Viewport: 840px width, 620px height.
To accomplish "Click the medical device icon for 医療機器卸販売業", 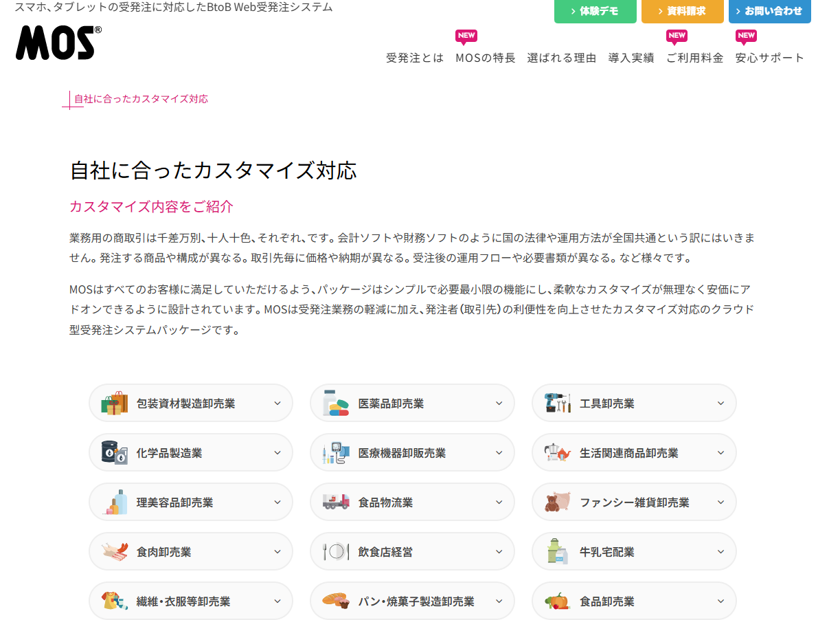I will click(336, 453).
